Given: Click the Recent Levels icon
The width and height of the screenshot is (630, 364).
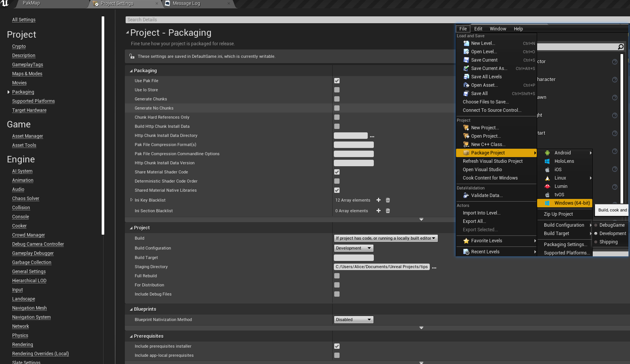Looking at the screenshot, I should [x=466, y=252].
